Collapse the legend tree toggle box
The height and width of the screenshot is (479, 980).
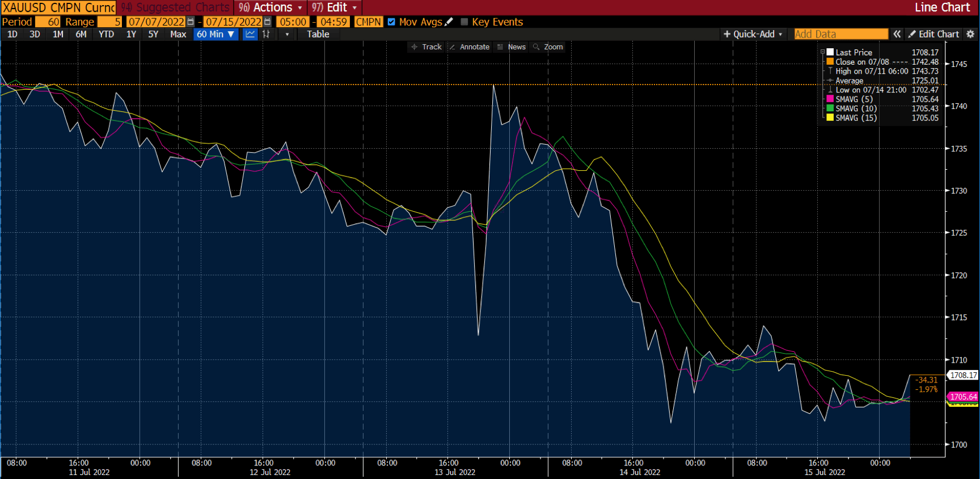822,52
